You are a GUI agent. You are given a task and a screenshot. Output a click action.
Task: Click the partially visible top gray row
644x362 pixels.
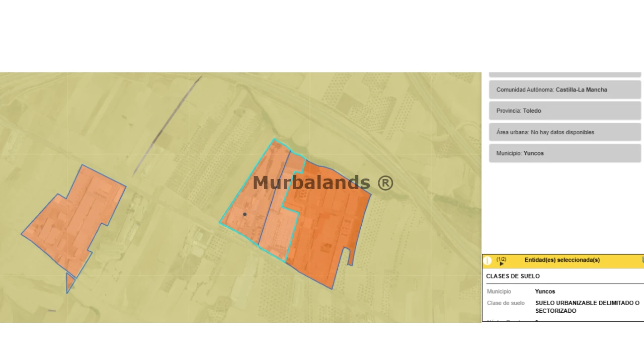pos(565,75)
